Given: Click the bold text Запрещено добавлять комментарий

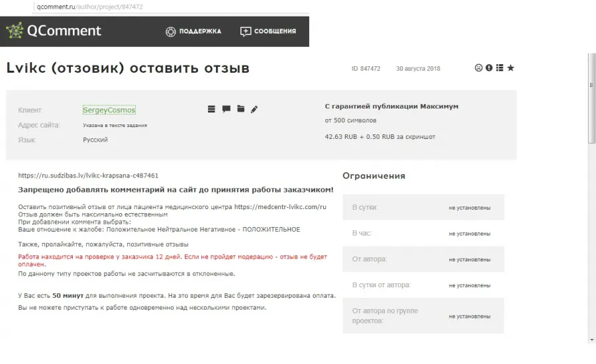Looking at the screenshot, I should [175, 189].
